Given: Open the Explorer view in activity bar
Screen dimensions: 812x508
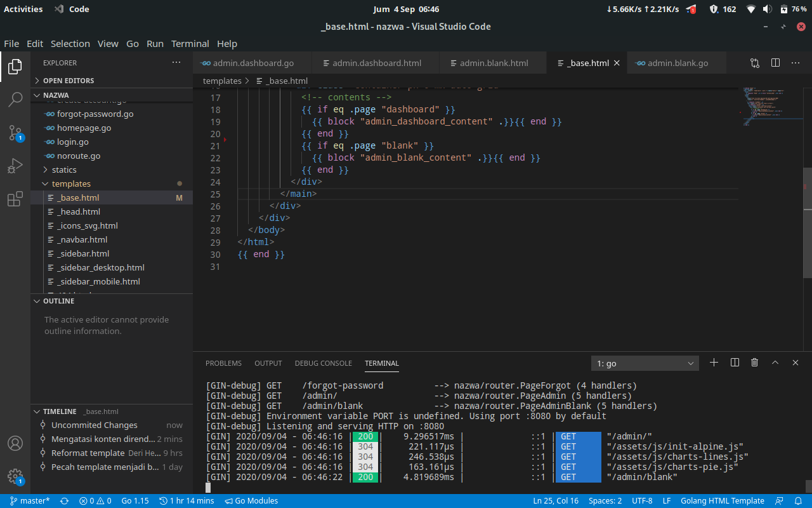Looking at the screenshot, I should 15,66.
